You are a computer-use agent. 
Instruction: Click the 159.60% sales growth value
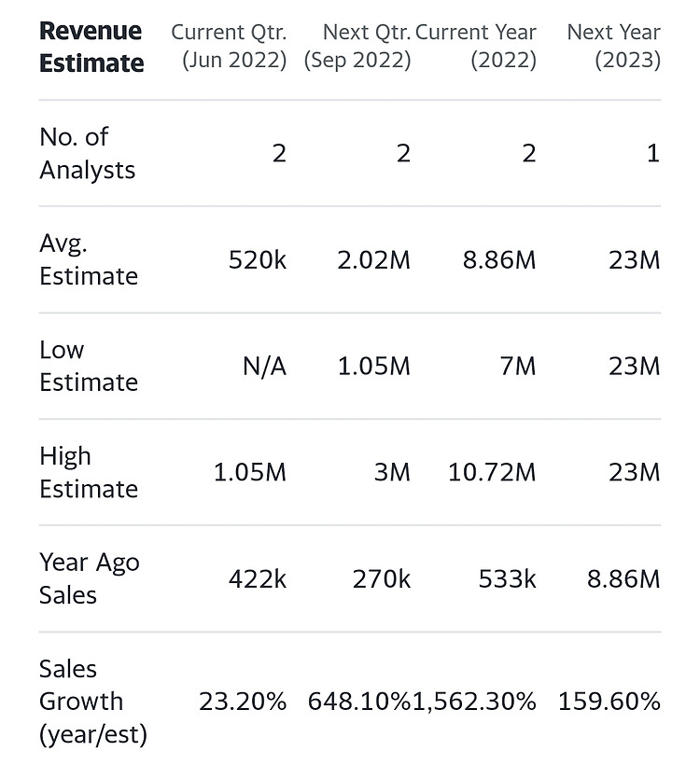(609, 702)
